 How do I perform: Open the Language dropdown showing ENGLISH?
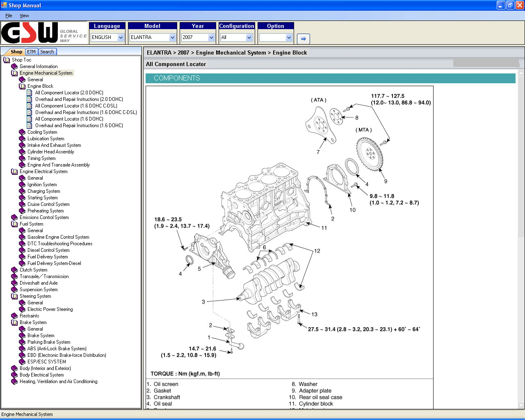[107, 37]
